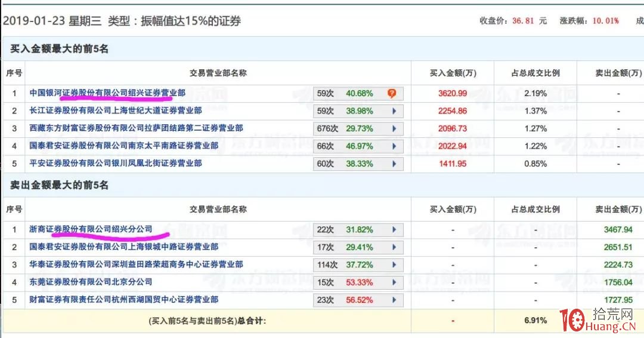Select buy amount 2096.73
Image resolution: width=644 pixels, height=338 pixels.
[453, 129]
